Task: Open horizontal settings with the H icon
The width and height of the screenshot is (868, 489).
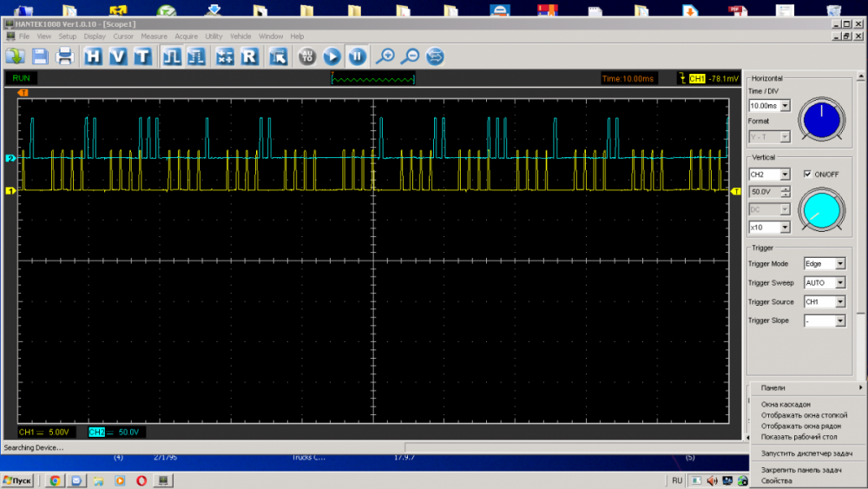Action: pyautogui.click(x=93, y=56)
